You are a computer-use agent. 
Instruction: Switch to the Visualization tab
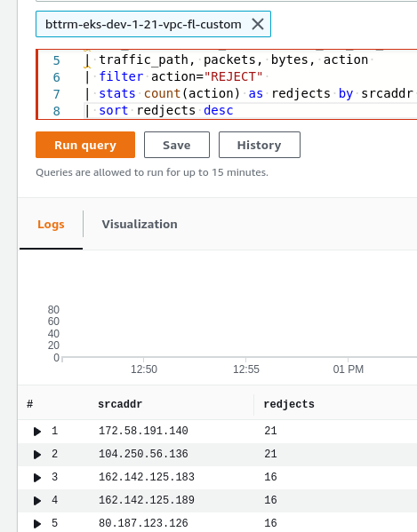tap(140, 225)
